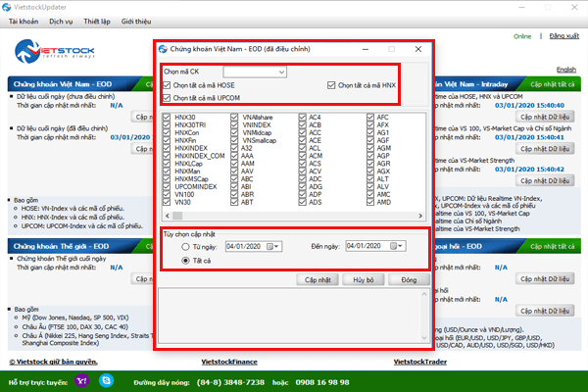Uncheck the ABT symbol checkbox
The height and width of the screenshot is (392, 588).
pyautogui.click(x=234, y=202)
